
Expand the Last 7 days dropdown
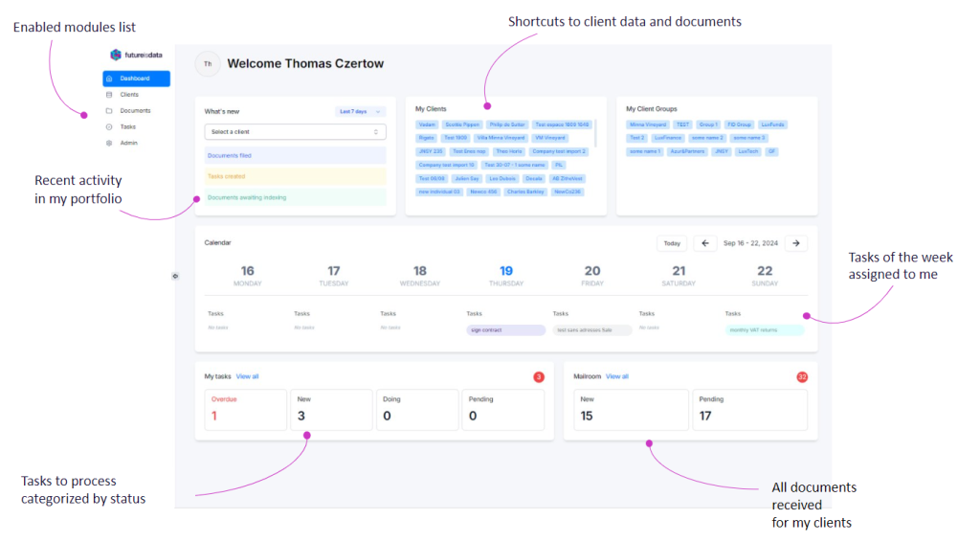tap(360, 112)
